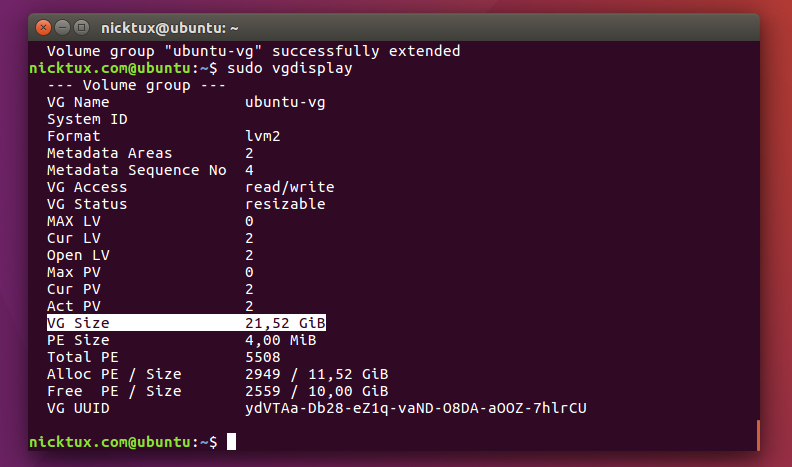Image resolution: width=792 pixels, height=467 pixels.
Task: Click the PE Size value 4,00 MiB
Action: 281,340
